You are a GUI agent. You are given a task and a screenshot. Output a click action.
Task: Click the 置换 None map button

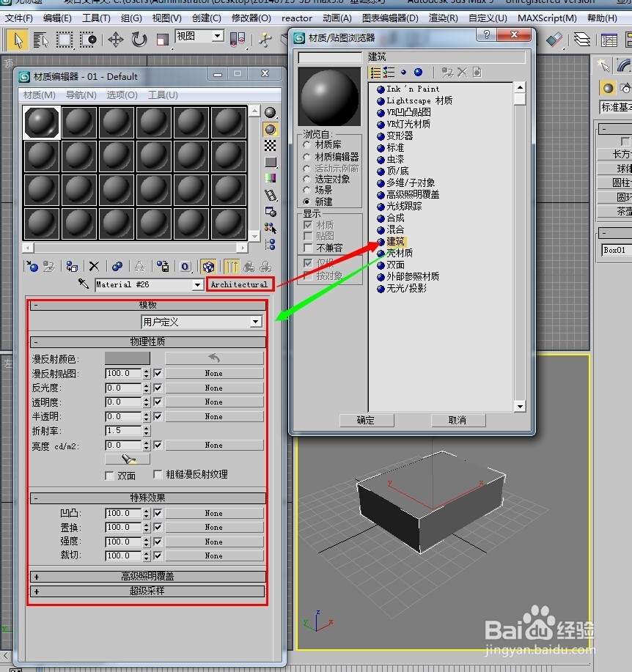(x=214, y=527)
